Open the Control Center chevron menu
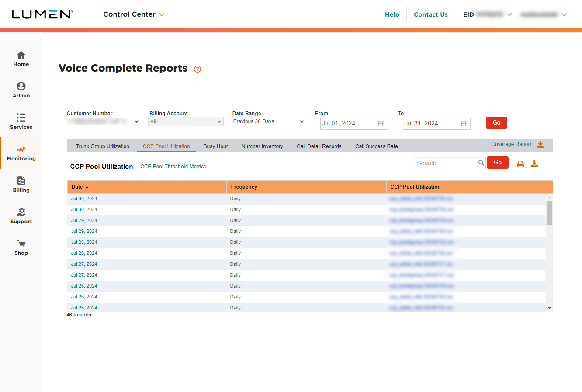582x392 pixels. coord(162,14)
